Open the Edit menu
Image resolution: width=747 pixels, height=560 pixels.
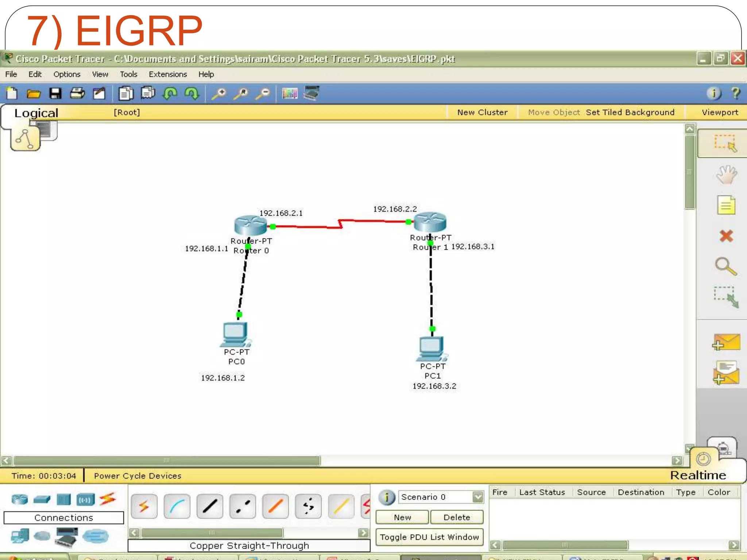[x=35, y=74]
